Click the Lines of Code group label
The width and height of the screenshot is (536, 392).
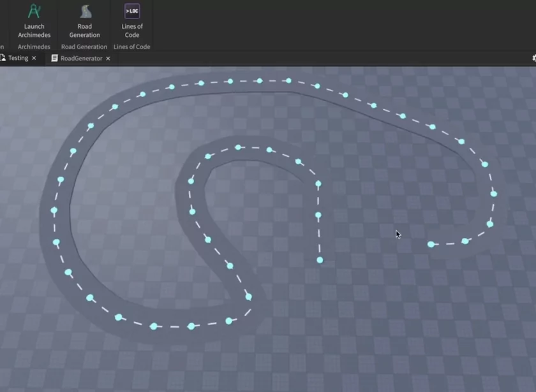pos(132,47)
